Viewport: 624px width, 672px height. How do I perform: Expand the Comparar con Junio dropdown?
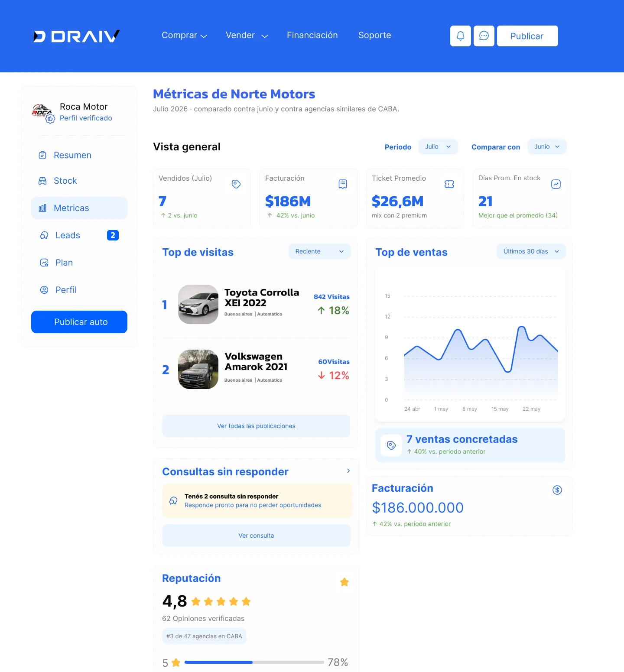tap(547, 146)
